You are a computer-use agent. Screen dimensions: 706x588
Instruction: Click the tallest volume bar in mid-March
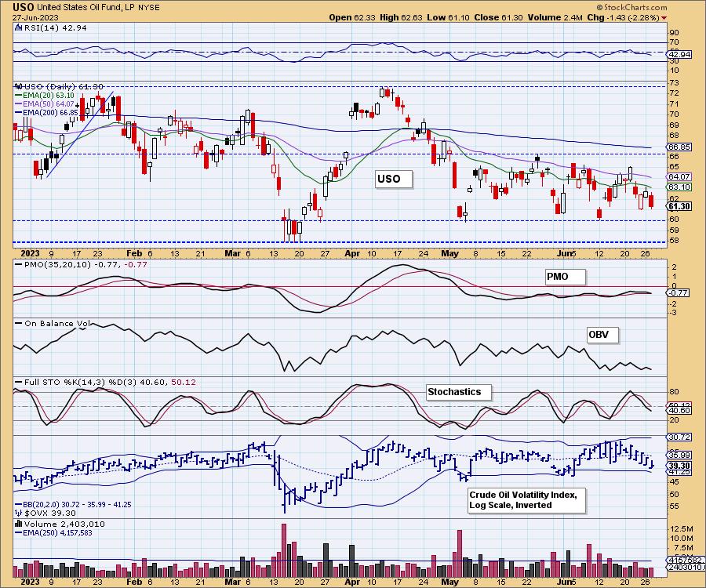pos(284,550)
